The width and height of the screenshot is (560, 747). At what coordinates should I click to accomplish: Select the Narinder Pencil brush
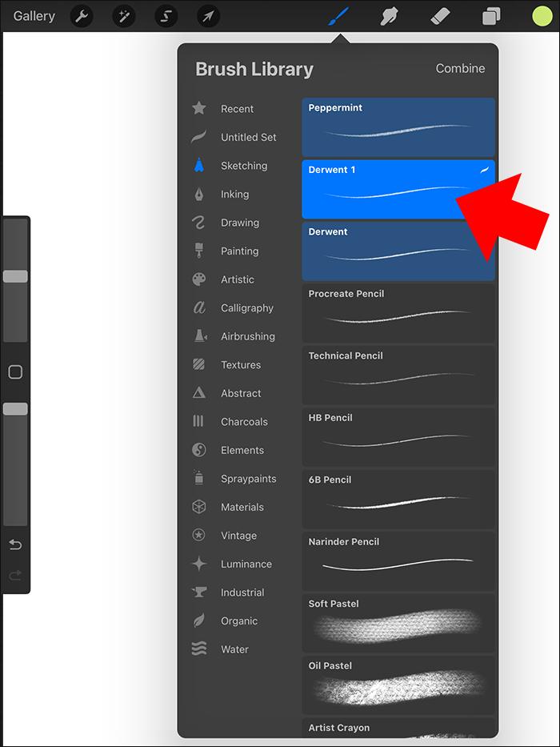coord(398,561)
